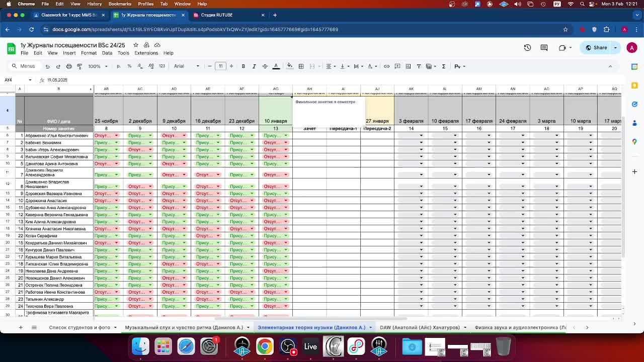Open vertical align dropdown
Viewport: 644px width, 362px height.
coord(344,66)
